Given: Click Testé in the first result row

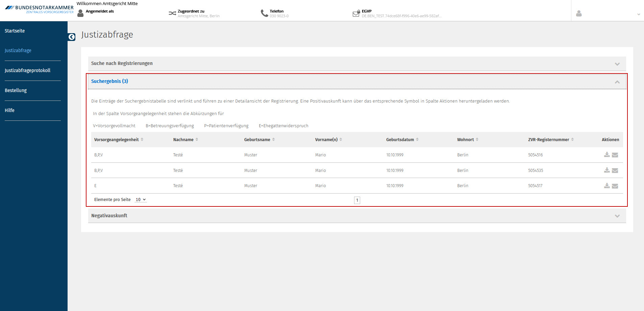Looking at the screenshot, I should [x=178, y=155].
